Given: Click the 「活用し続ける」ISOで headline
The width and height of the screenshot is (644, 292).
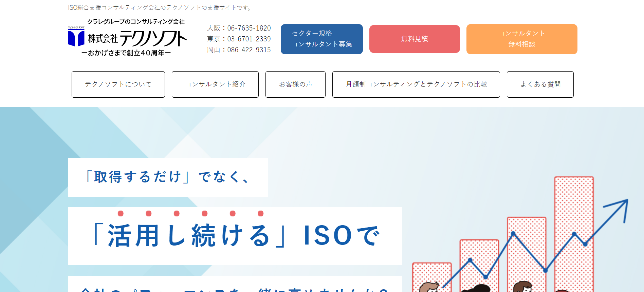Looking at the screenshot, I should [235, 236].
